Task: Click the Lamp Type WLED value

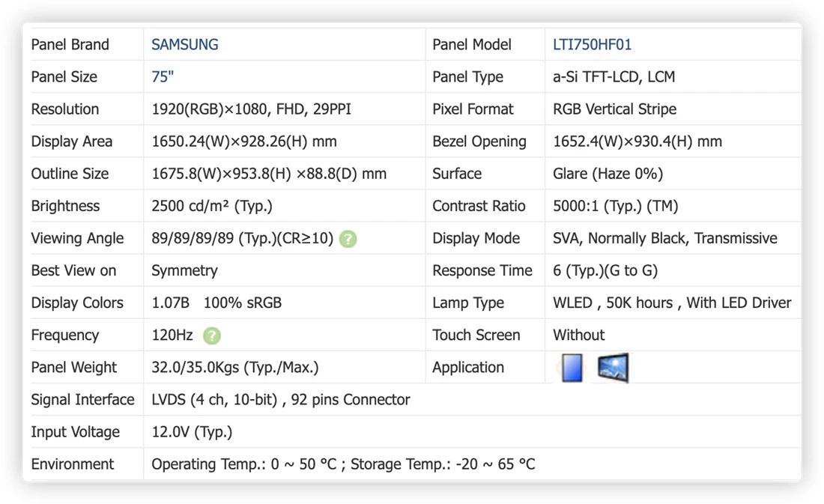Action: click(672, 303)
